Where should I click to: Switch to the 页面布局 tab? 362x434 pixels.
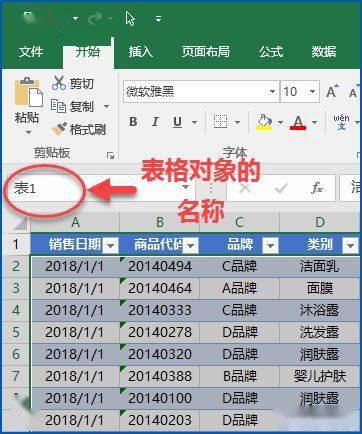(x=206, y=52)
